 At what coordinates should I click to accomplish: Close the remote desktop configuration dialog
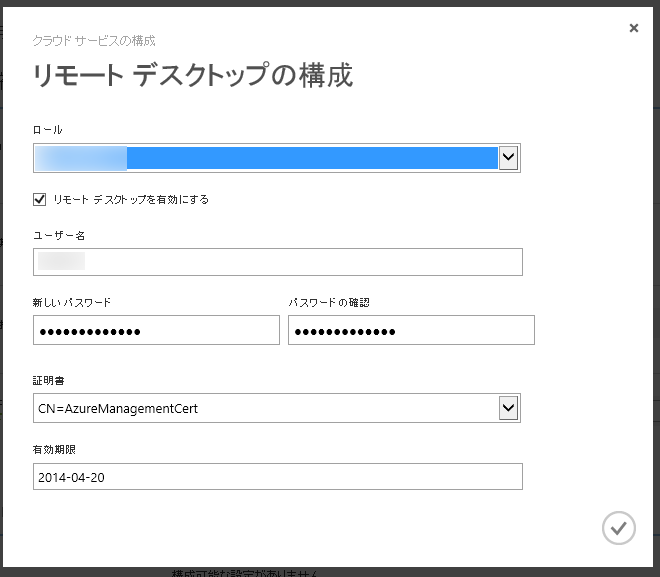633,28
